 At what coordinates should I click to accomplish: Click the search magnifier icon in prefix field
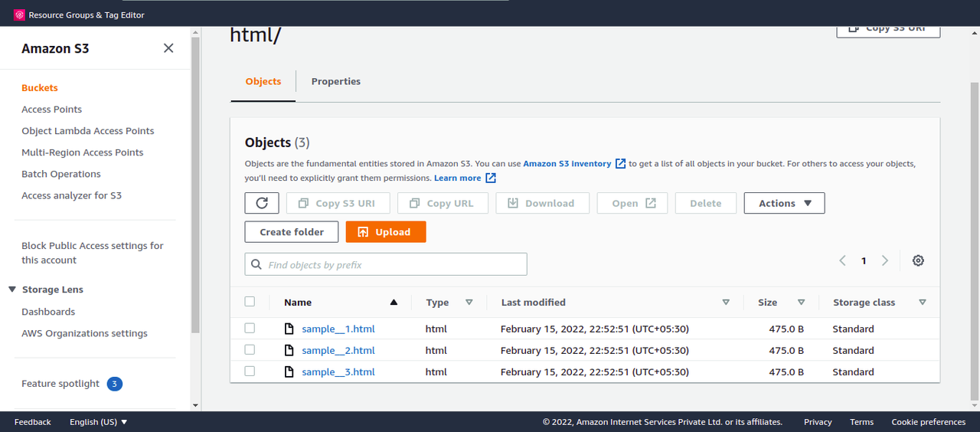click(256, 264)
